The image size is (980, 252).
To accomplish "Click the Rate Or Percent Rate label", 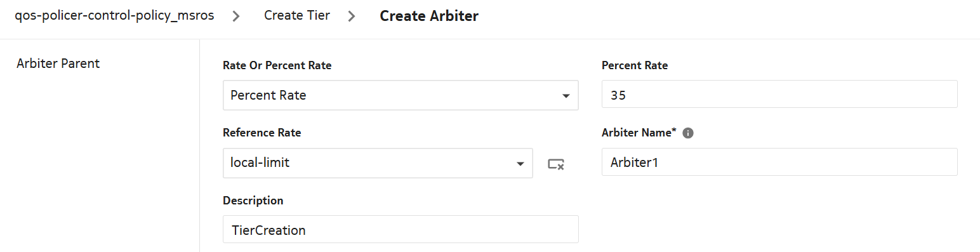I will 277,65.
